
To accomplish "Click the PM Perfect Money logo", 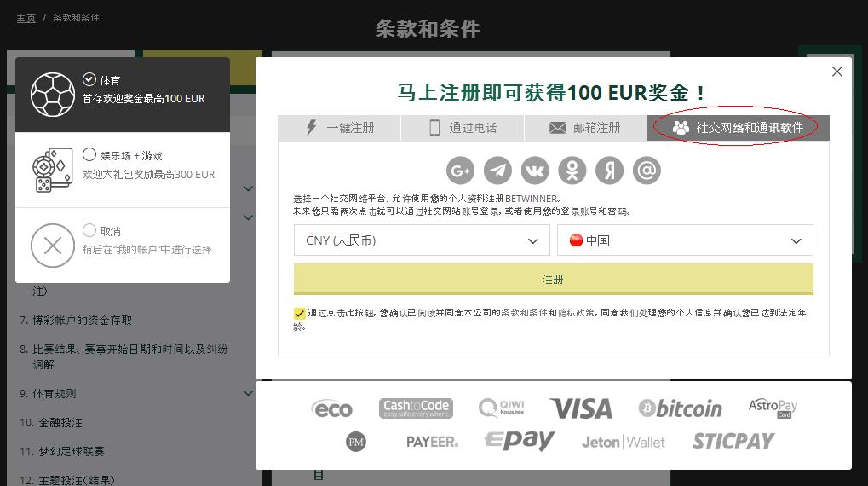I will pyautogui.click(x=356, y=442).
